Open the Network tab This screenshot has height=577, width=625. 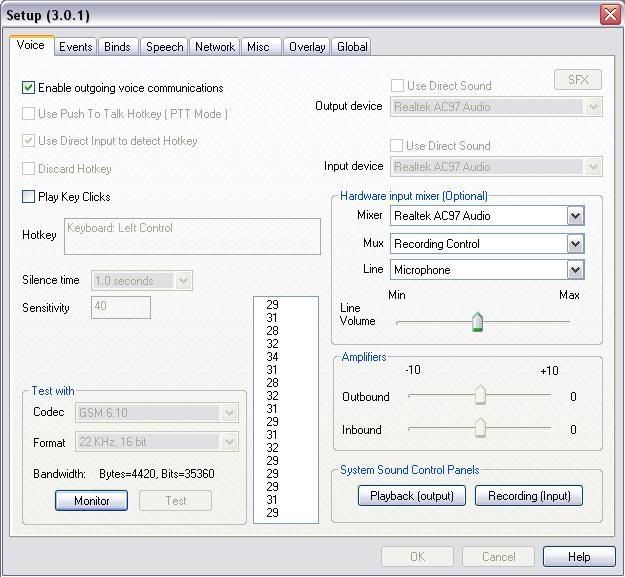click(x=215, y=47)
